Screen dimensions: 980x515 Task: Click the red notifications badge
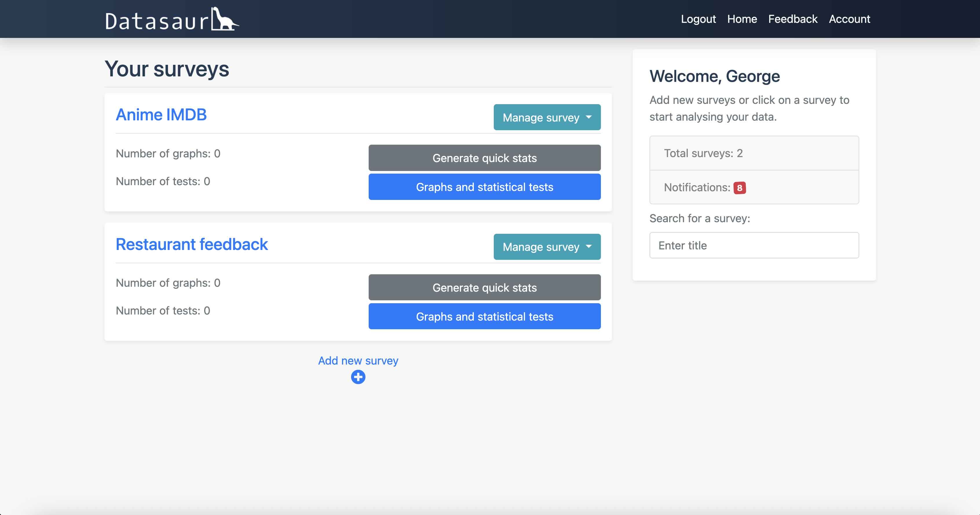tap(739, 188)
